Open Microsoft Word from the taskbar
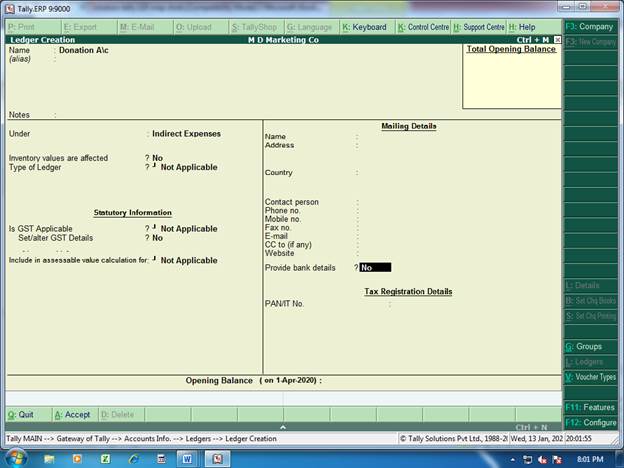The height and width of the screenshot is (468, 624). (x=187, y=458)
